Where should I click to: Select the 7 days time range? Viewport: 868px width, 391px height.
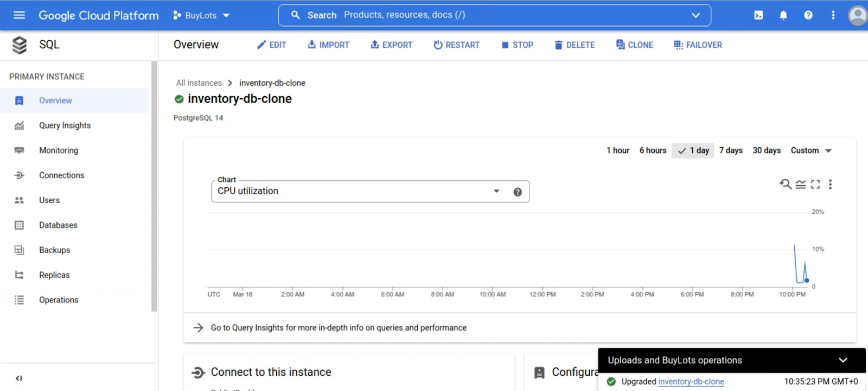coord(731,150)
